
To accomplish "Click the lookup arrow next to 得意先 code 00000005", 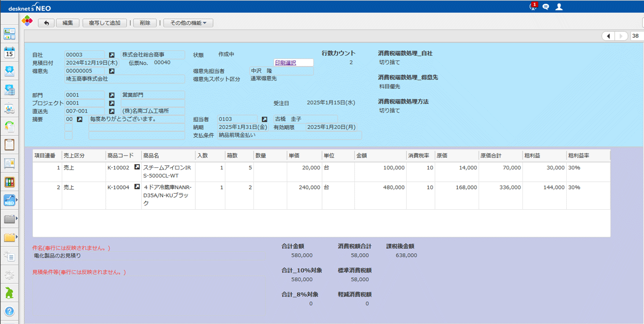I will coord(112,71).
